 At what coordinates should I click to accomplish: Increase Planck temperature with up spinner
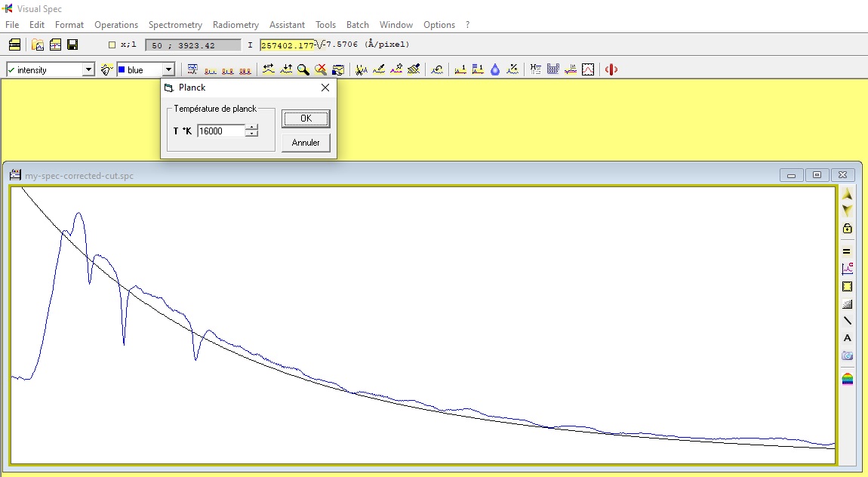[x=252, y=128]
